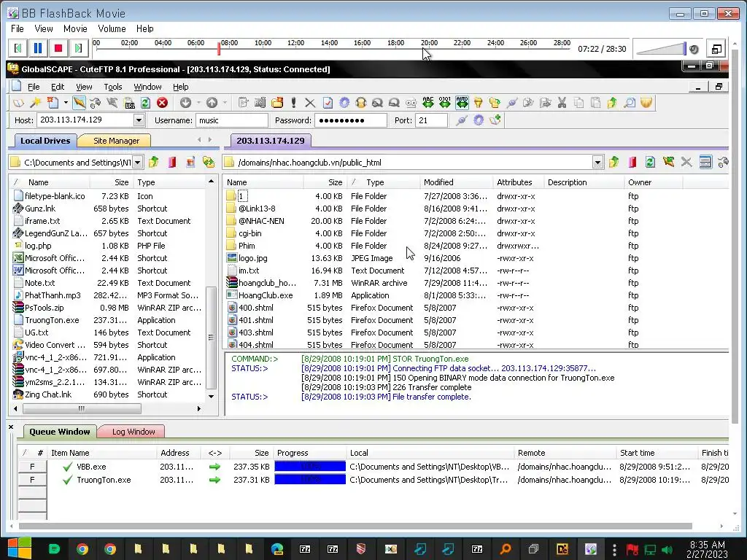The height and width of the screenshot is (560, 747).
Task: Go up one folder in local drives pane
Action: tap(154, 163)
